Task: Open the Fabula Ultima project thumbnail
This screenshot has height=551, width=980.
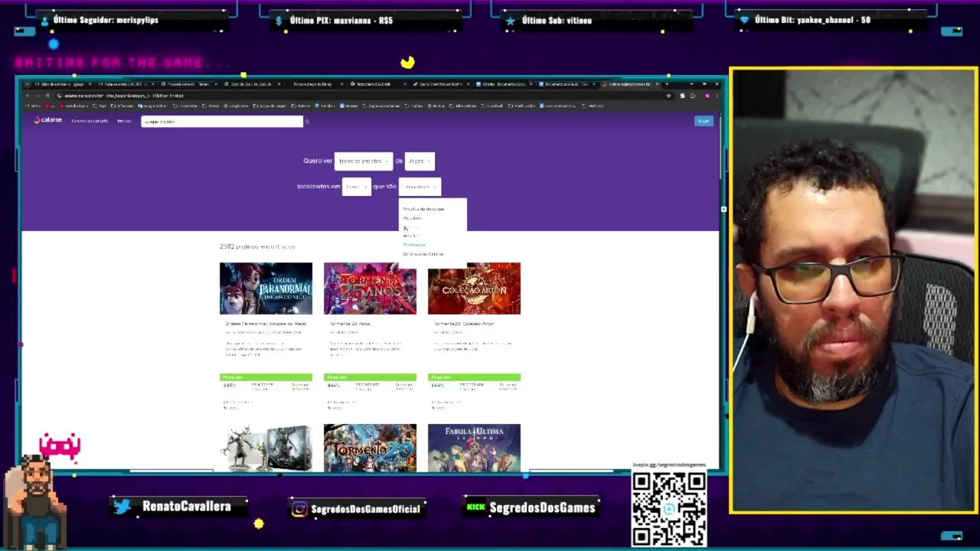Action: tap(474, 447)
